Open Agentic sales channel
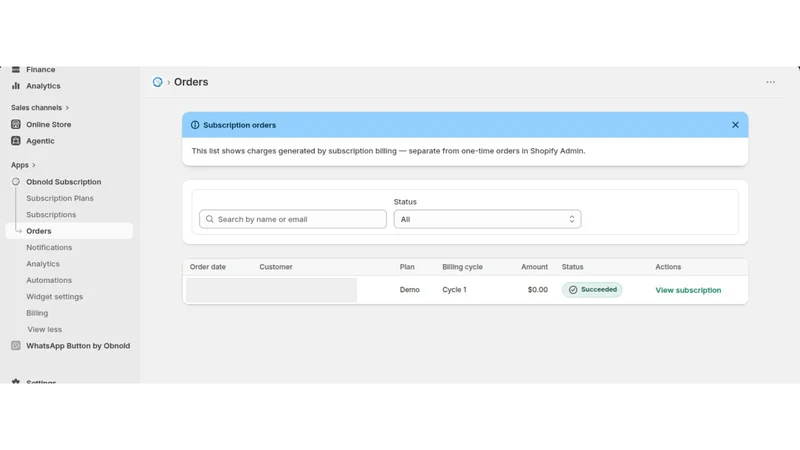Viewport: 800px width, 450px height. tap(40, 141)
